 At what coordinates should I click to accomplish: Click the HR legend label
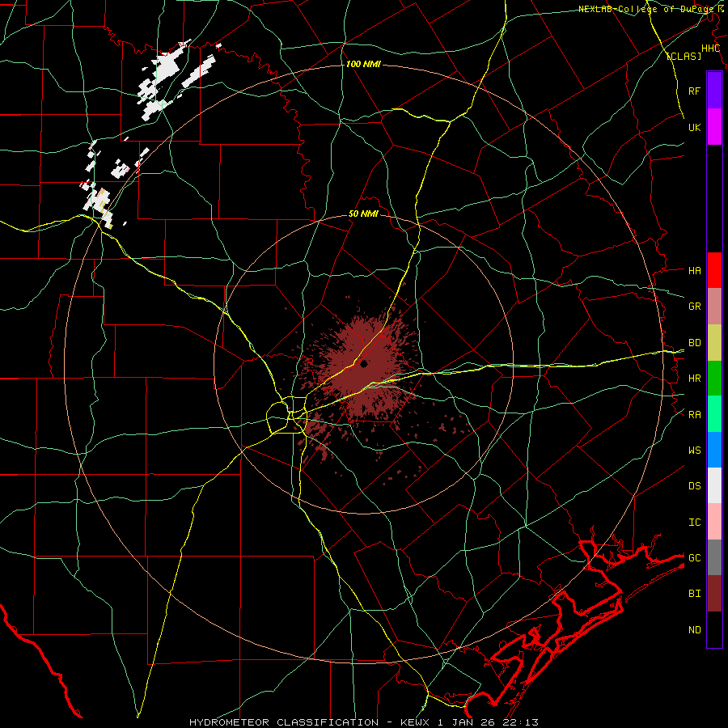(694, 379)
